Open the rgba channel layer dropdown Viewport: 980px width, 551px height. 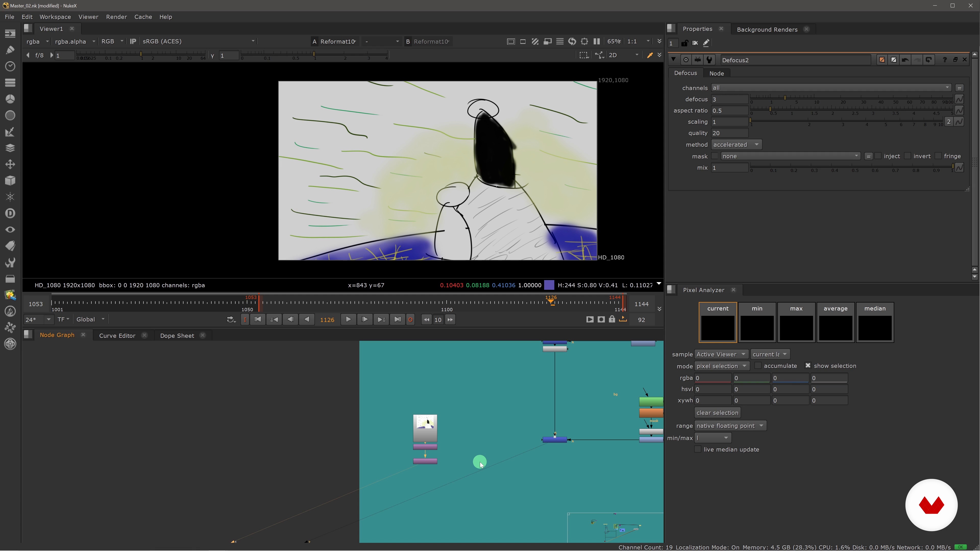(37, 41)
